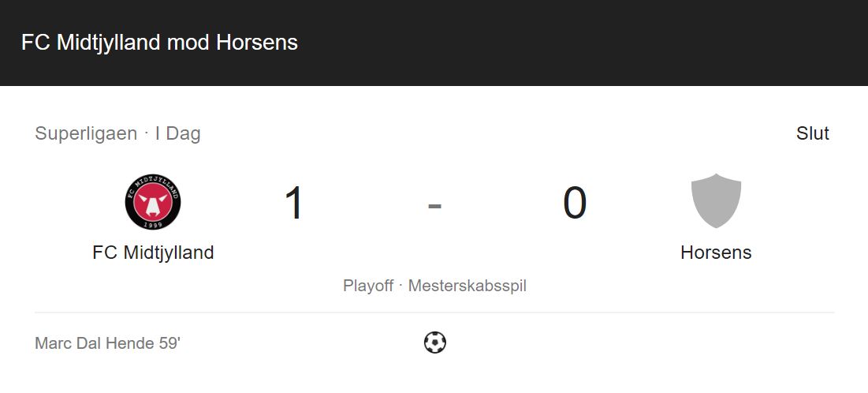
Task: Click the divider line above goalscorer row
Action: (434, 313)
